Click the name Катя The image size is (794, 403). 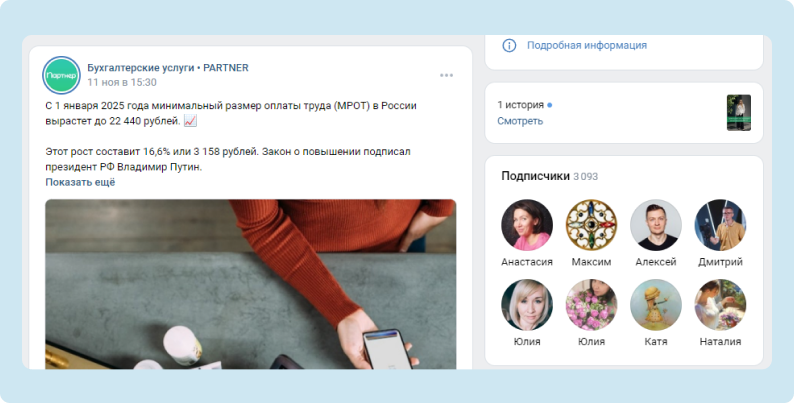click(656, 342)
